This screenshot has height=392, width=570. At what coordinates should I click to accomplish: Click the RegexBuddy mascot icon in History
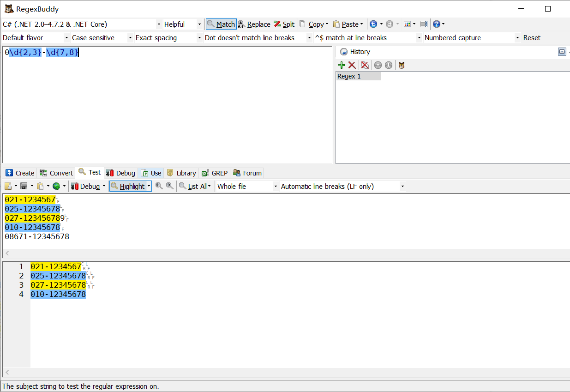(402, 65)
